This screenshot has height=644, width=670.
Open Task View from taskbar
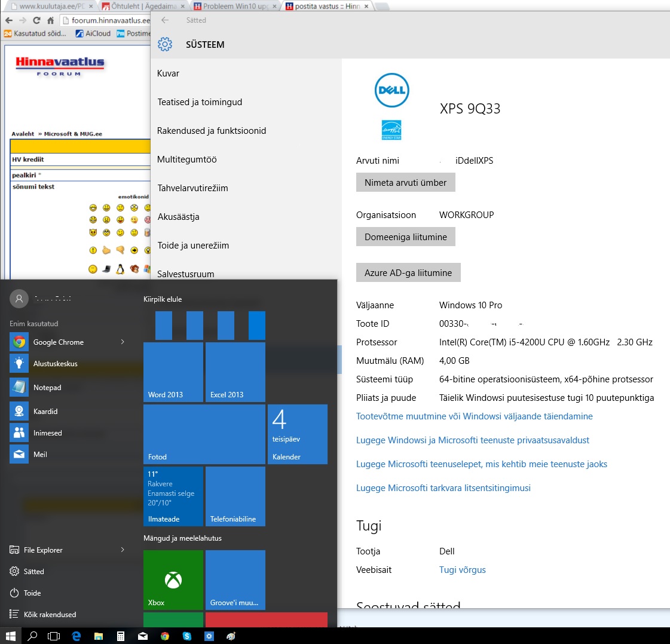pos(54,636)
